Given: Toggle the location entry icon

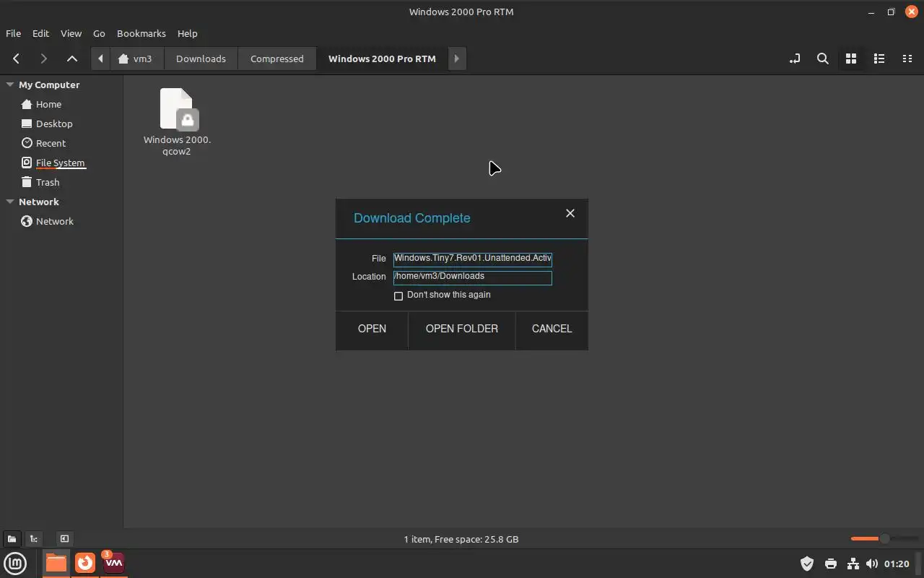Looking at the screenshot, I should coord(795,59).
